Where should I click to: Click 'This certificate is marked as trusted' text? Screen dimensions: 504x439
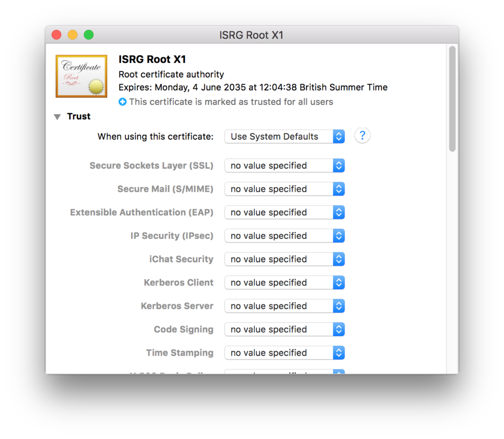coord(231,102)
